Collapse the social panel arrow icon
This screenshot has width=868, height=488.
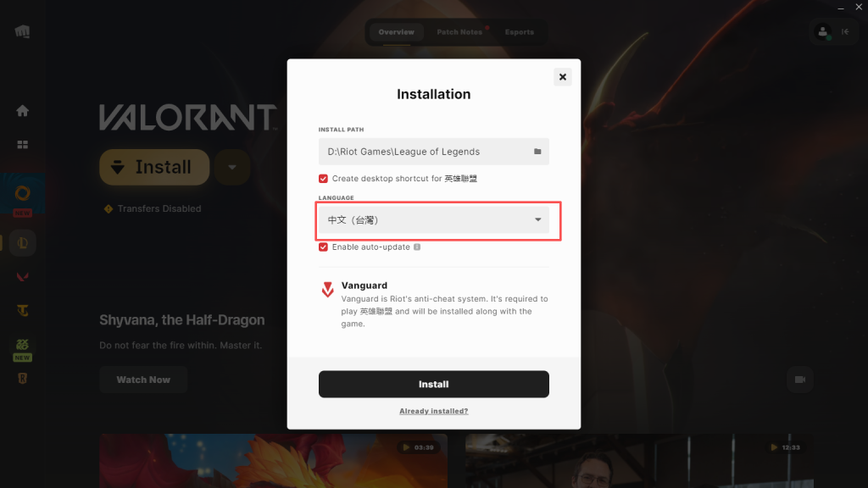(x=845, y=32)
